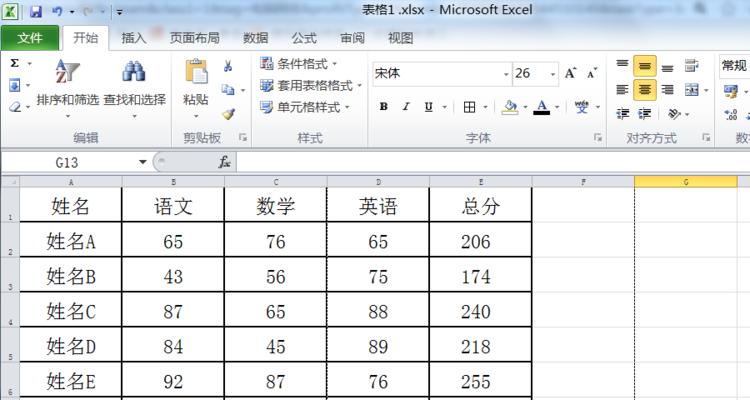The image size is (750, 400).
Task: Toggle middle vertical alignment
Action: click(645, 67)
